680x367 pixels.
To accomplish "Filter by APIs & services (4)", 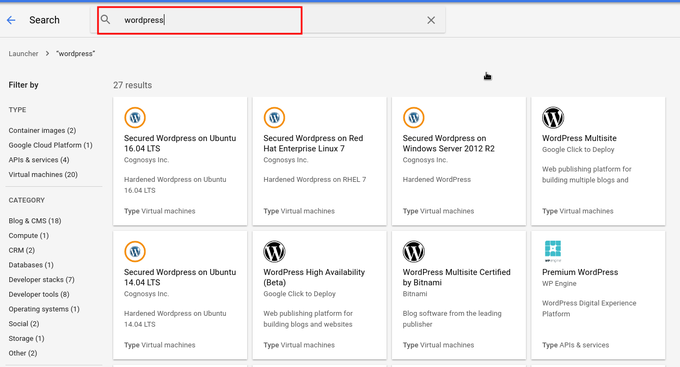I will click(39, 160).
